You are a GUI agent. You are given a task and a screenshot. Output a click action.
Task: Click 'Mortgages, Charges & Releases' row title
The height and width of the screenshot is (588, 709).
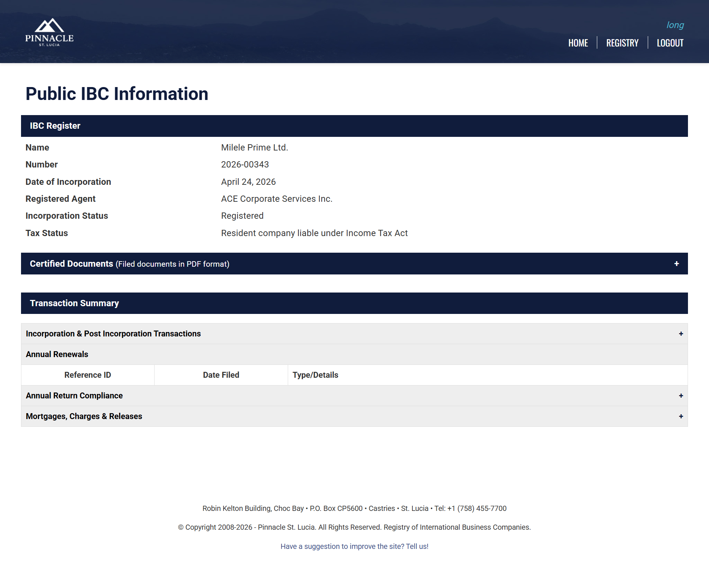tap(84, 416)
